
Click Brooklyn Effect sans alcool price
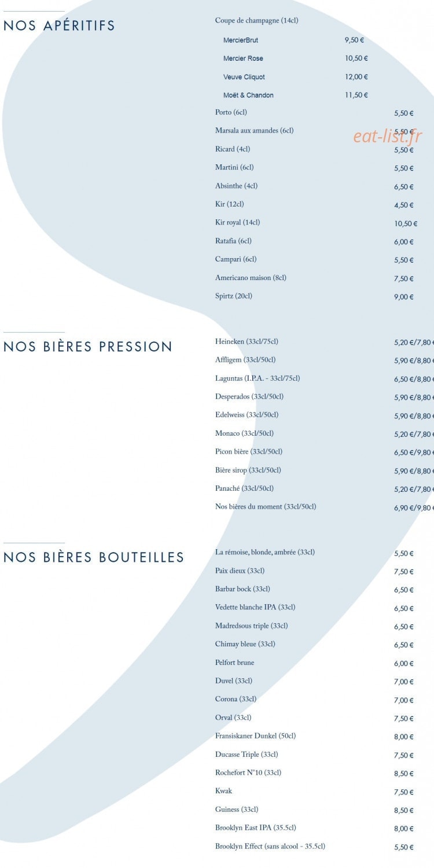pos(404,847)
